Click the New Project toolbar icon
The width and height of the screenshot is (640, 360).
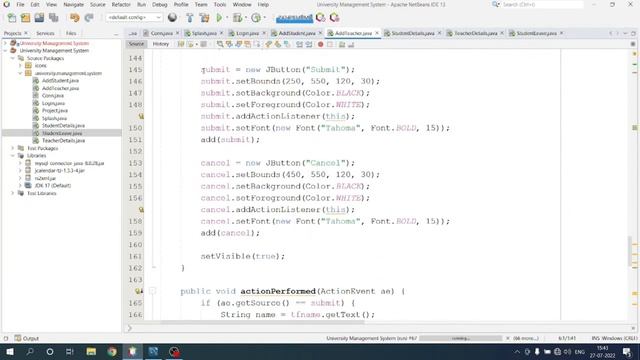click(25, 18)
